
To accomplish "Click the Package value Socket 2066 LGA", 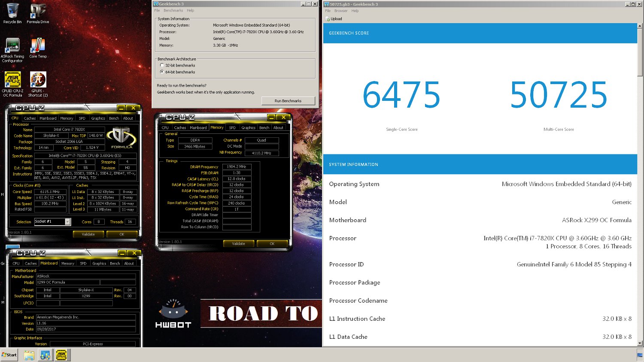I will tap(69, 142).
